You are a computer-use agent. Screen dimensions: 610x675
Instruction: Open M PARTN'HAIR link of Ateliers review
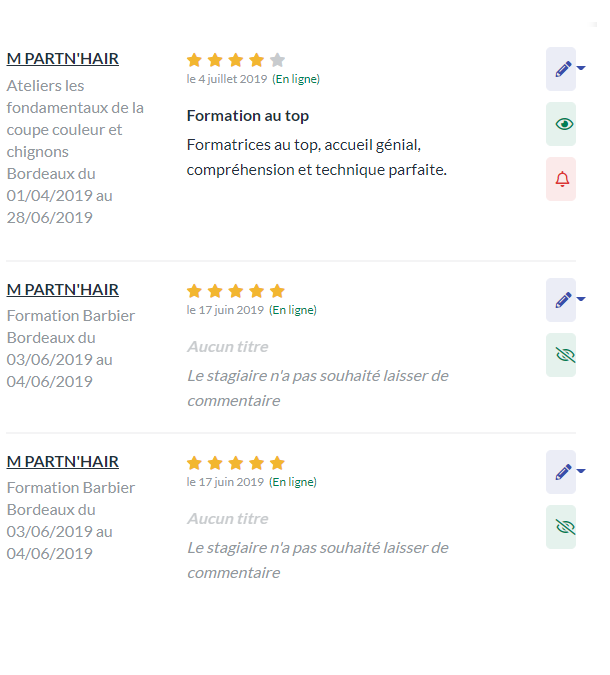tap(62, 59)
